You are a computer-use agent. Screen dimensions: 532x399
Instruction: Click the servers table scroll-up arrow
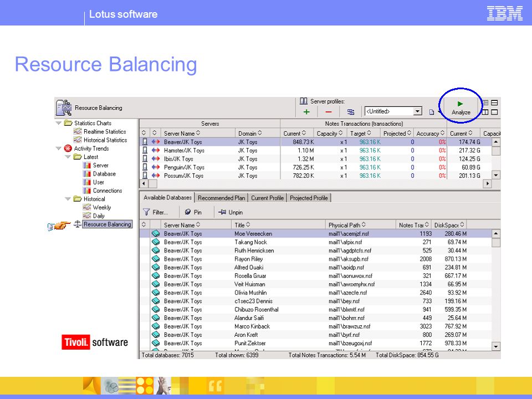(x=496, y=142)
